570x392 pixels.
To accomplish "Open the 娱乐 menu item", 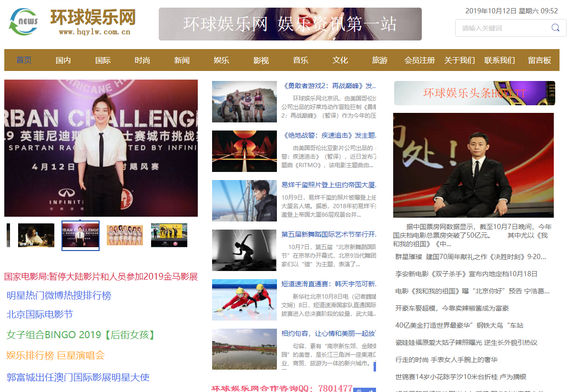I will pos(221,60).
